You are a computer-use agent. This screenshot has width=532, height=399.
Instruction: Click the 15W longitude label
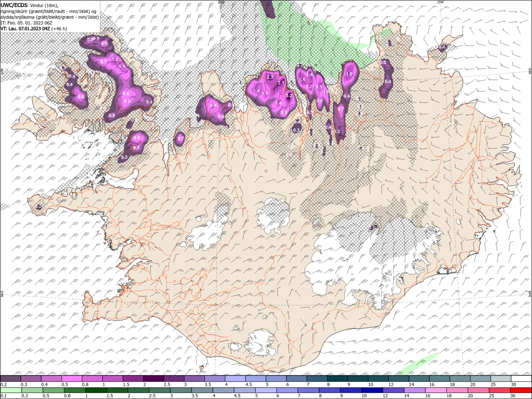coord(440,2)
